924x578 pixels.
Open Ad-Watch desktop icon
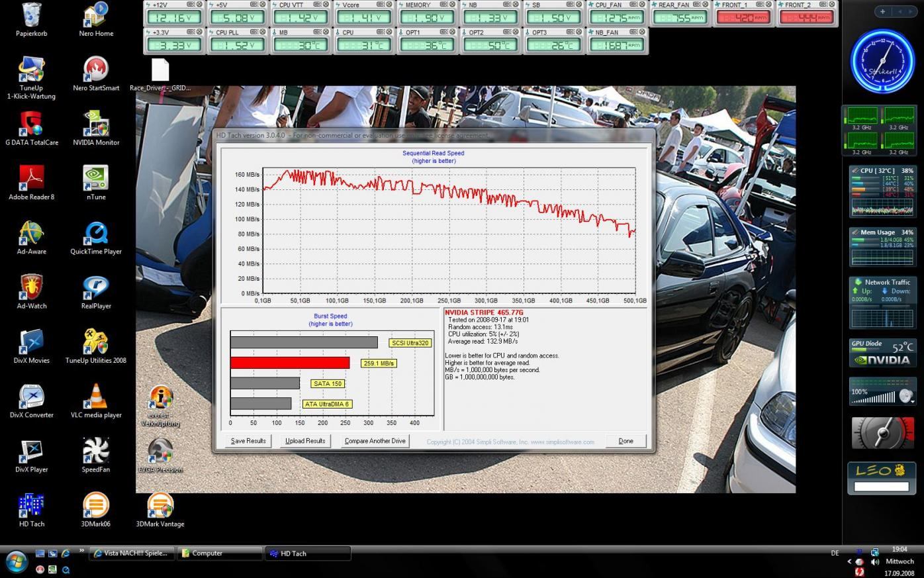[x=31, y=292]
